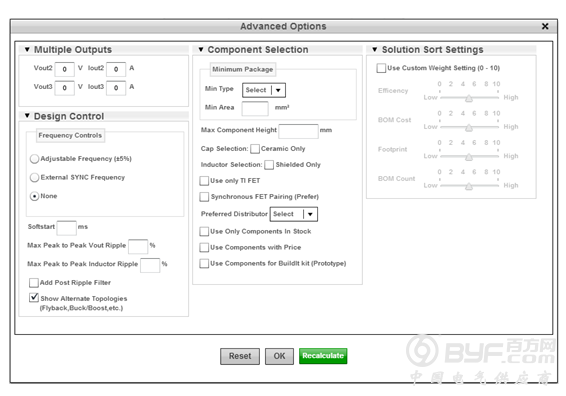Viewport: 566px width, 396px height.
Task: Click the Multiple Outputs heading text
Action: pyautogui.click(x=73, y=49)
